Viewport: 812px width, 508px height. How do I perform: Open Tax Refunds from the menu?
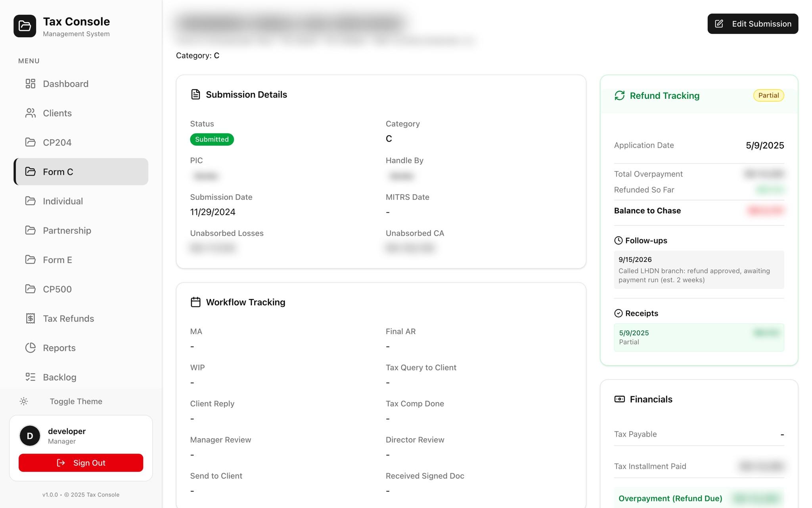click(81, 319)
